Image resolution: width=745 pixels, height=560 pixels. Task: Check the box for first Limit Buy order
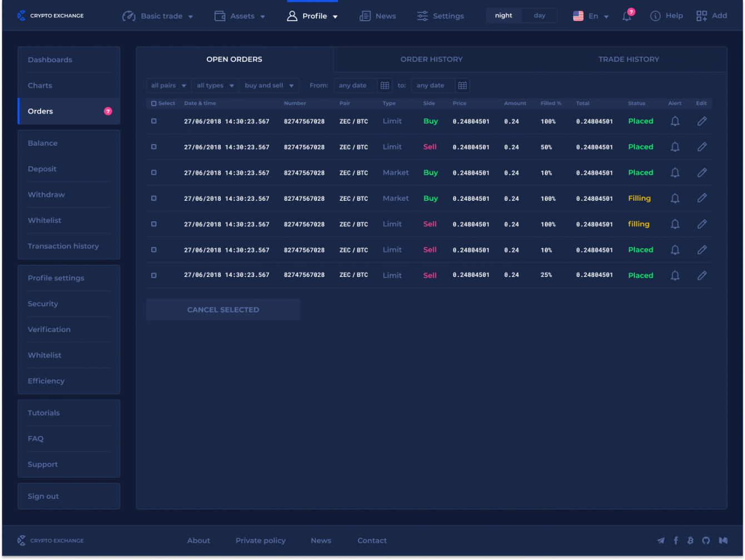point(154,121)
